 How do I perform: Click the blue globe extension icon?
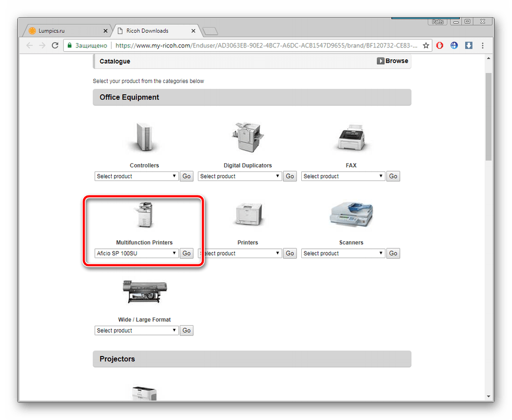(x=454, y=46)
